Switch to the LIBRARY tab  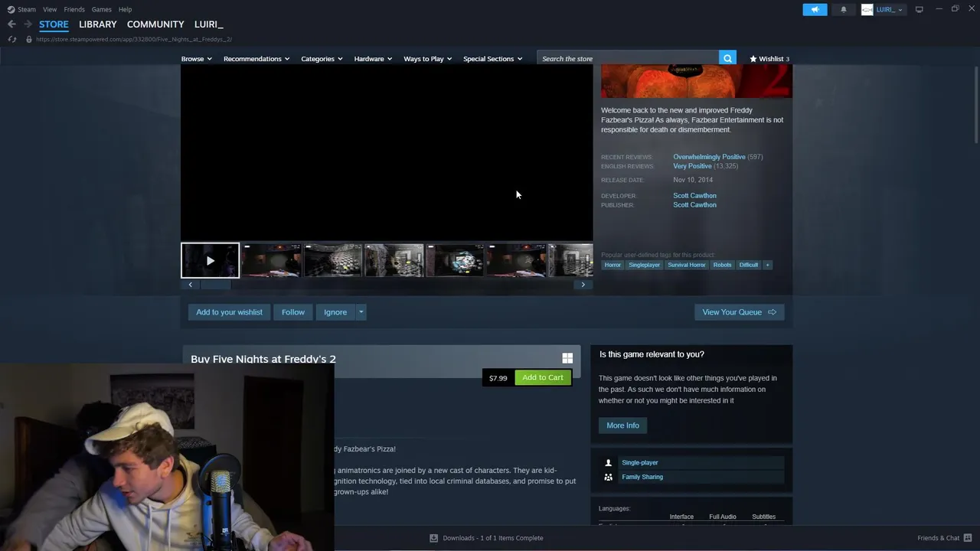[98, 24]
